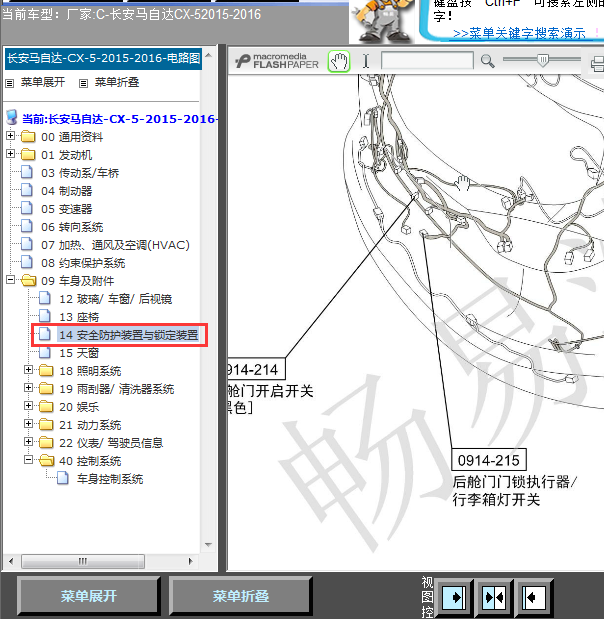Click the FlashPaper zoom slider handle
604x619 pixels.
coord(544,60)
